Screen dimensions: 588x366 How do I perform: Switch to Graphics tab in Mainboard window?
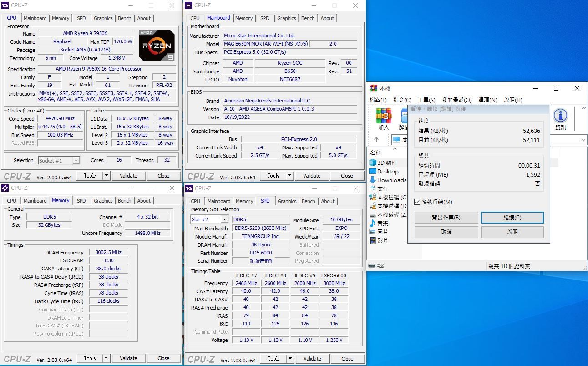tap(286, 18)
